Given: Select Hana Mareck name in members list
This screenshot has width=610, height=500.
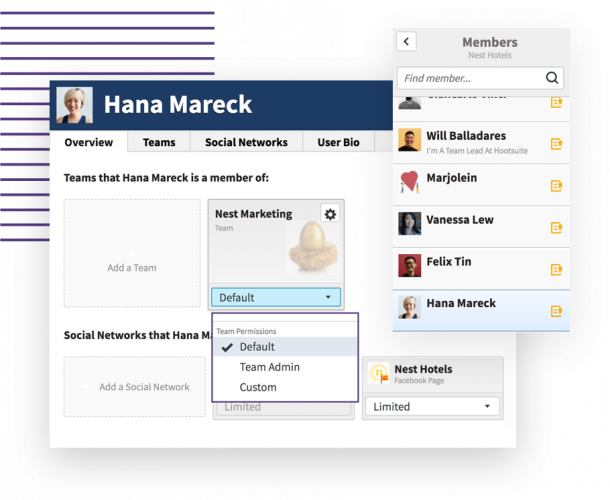Looking at the screenshot, I should (x=461, y=303).
